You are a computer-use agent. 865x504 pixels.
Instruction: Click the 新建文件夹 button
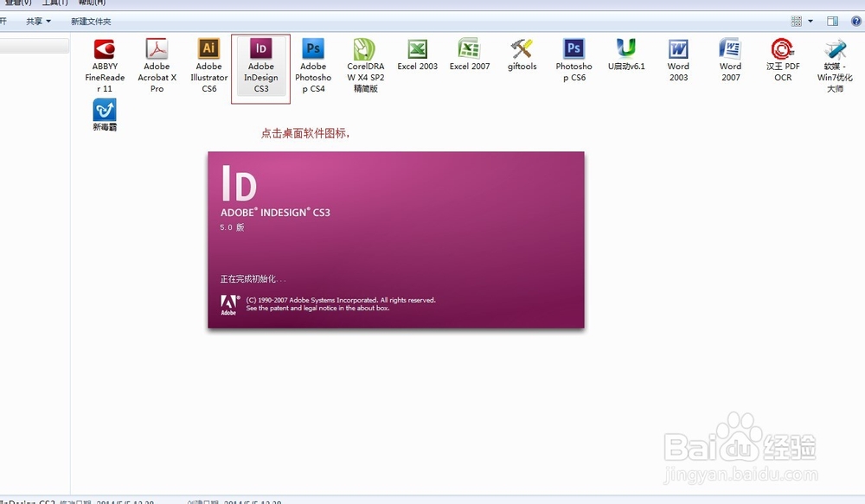[91, 21]
